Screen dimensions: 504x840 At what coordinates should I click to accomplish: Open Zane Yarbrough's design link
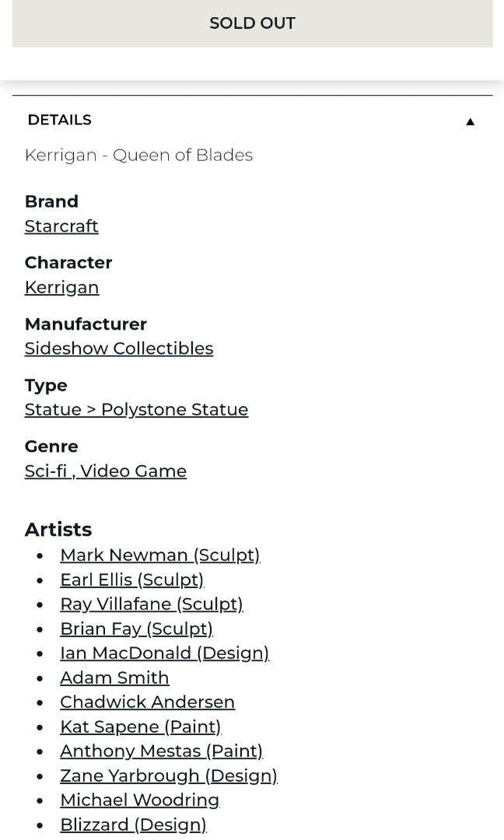[x=168, y=775]
